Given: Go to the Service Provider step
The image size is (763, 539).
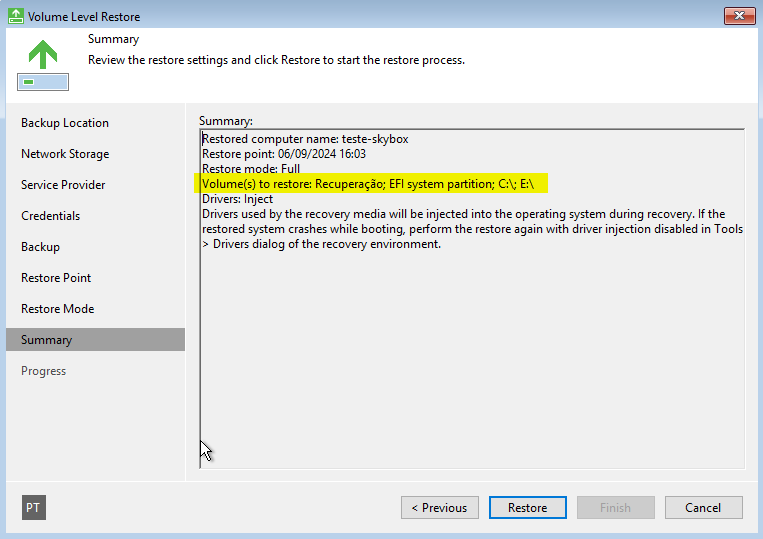Looking at the screenshot, I should (63, 185).
